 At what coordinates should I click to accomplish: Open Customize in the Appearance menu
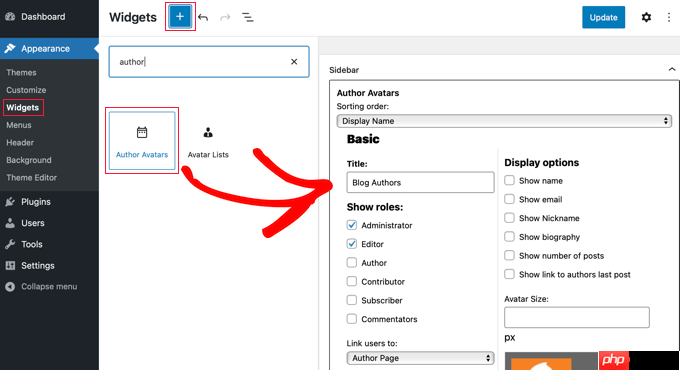point(26,90)
